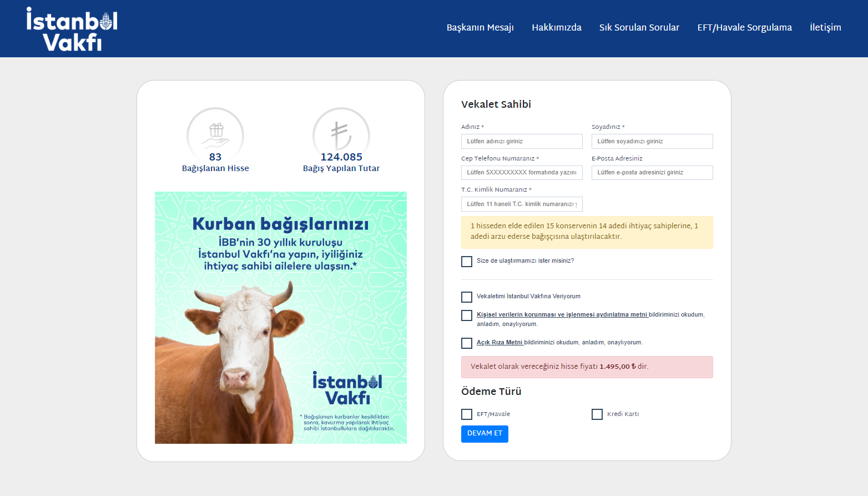Click into the T.C. Kimlik Numaranız field
This screenshot has width=868, height=496.
(x=522, y=204)
